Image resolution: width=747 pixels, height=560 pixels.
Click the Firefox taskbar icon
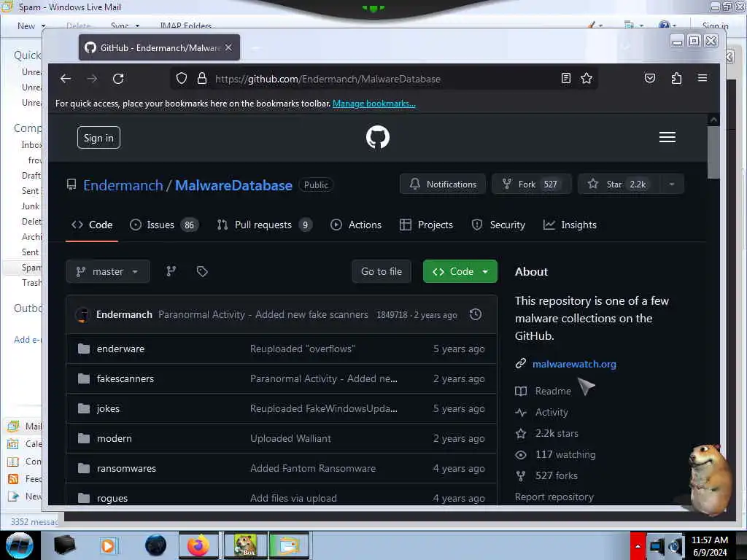(x=198, y=545)
